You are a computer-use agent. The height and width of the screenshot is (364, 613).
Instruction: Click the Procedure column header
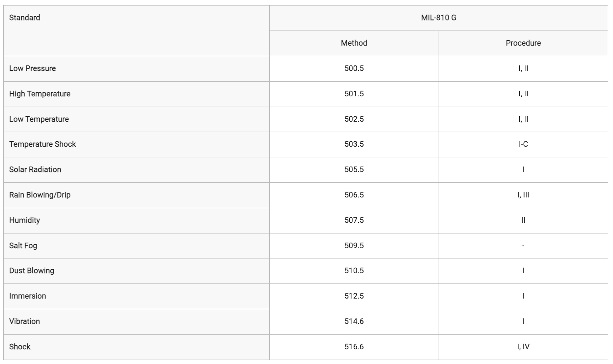point(523,43)
